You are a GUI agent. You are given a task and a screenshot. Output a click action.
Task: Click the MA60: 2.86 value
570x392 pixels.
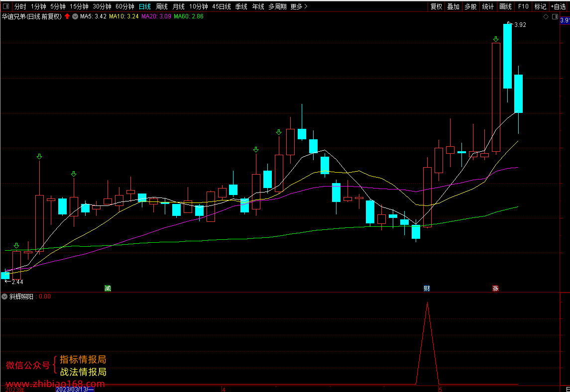[x=189, y=16]
